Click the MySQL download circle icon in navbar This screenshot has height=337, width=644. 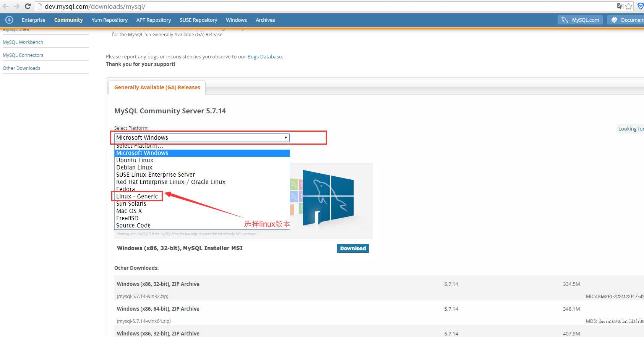pyautogui.click(x=9, y=20)
